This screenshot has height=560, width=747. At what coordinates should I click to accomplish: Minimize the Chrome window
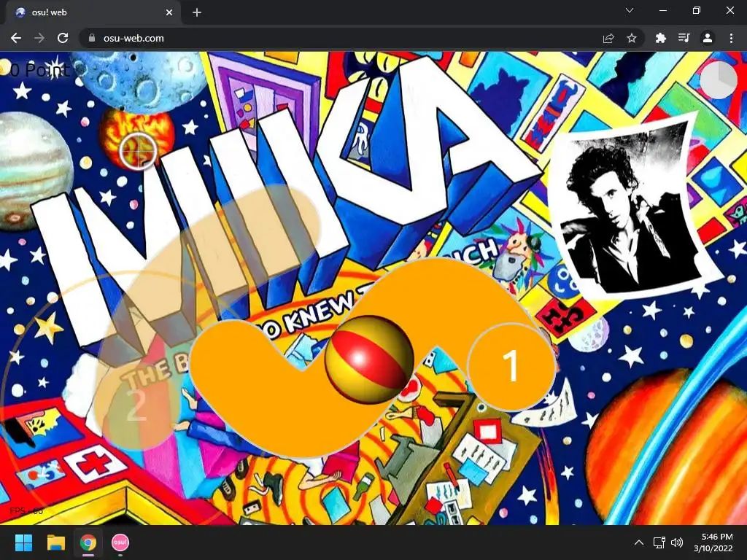[x=662, y=10]
